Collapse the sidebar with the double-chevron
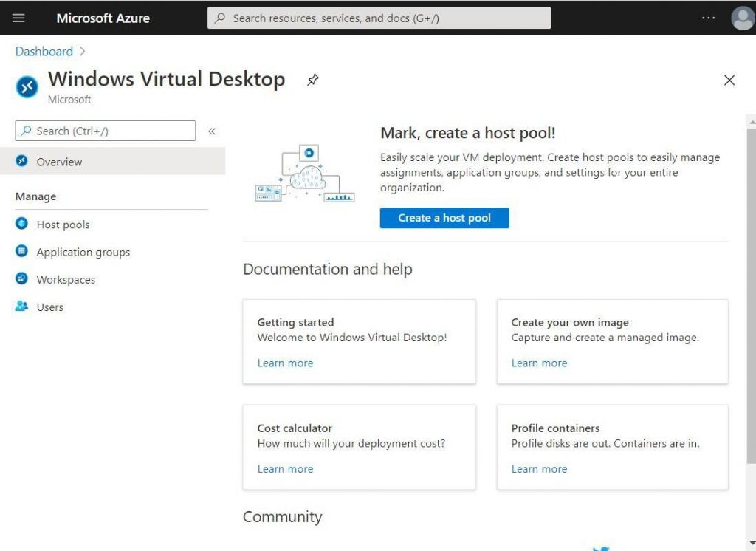Screen dimensions: 756x551 212,131
